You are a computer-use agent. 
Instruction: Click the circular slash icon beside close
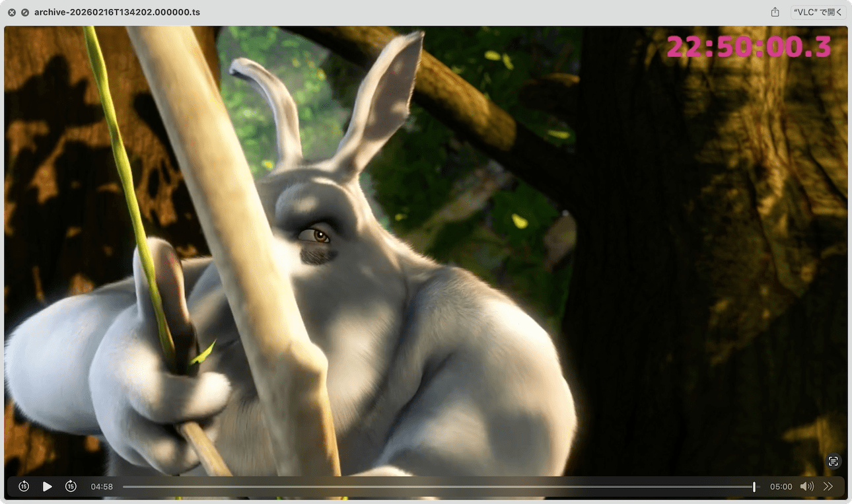coord(25,13)
